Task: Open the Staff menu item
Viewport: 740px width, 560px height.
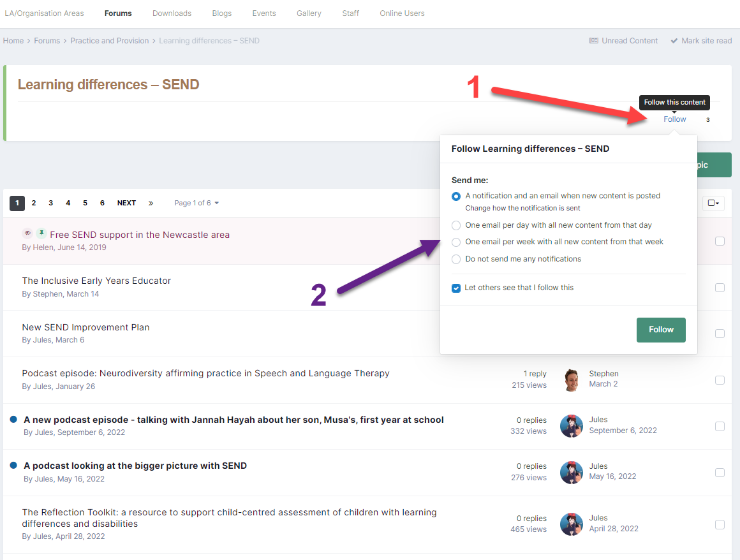Action: (351, 13)
